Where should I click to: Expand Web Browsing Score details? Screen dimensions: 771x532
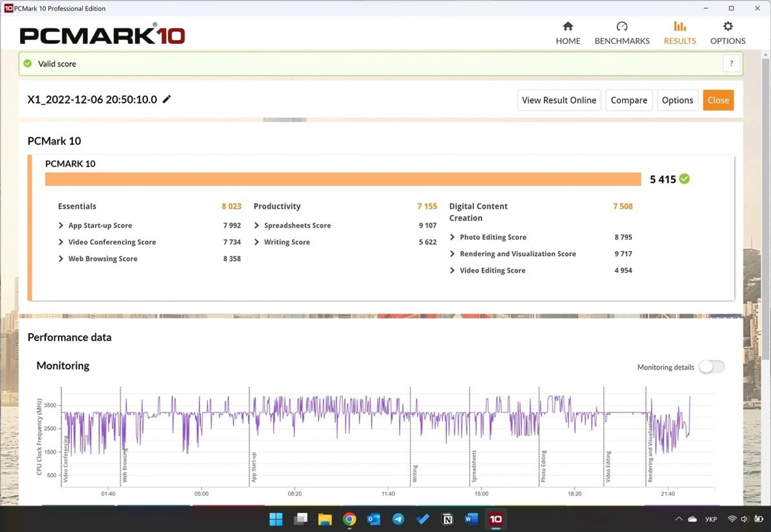pyautogui.click(x=61, y=259)
